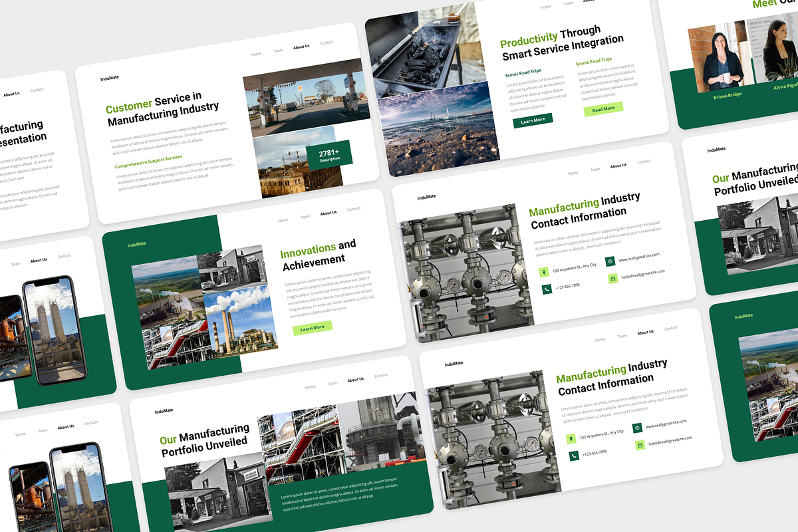The image size is (798, 532).
Task: Click Learn More button on Innovations slide
Action: (x=313, y=328)
